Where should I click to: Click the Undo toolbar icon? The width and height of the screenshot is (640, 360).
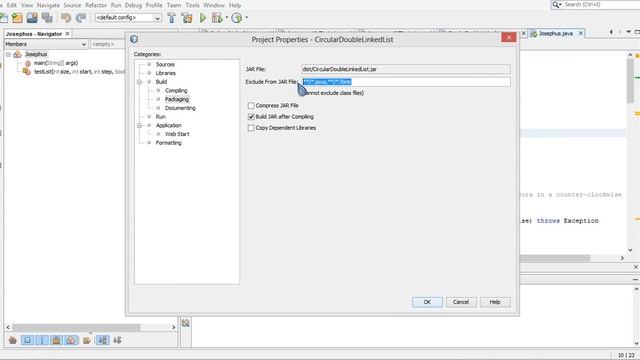66,18
